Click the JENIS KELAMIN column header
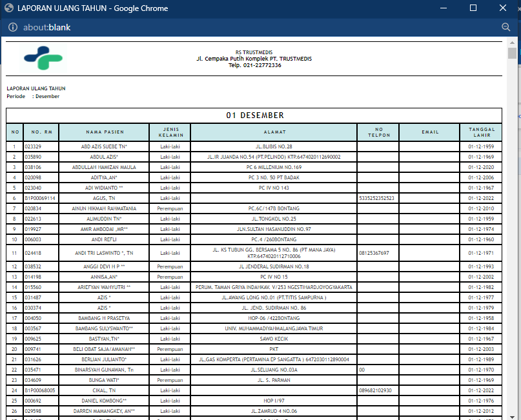The height and width of the screenshot is (420, 521). coord(170,132)
